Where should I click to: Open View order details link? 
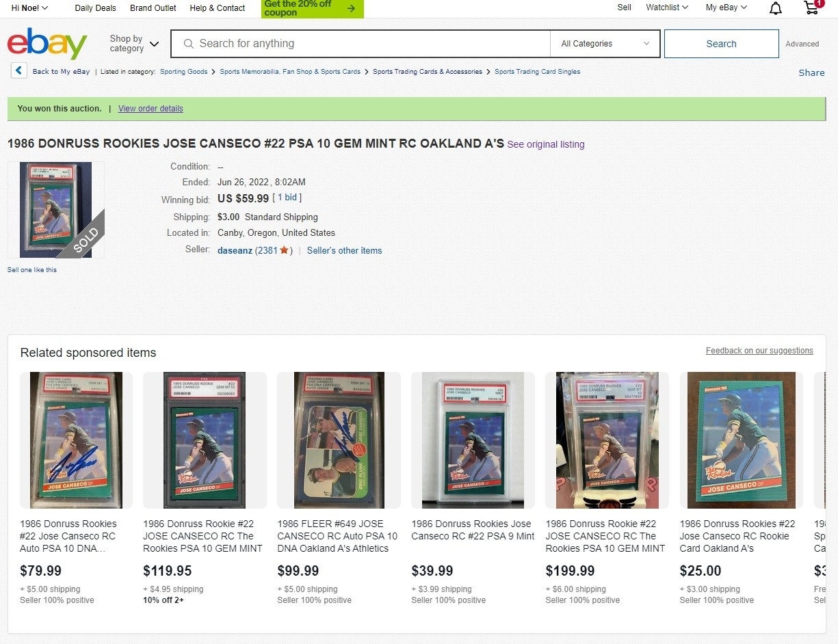click(x=150, y=109)
